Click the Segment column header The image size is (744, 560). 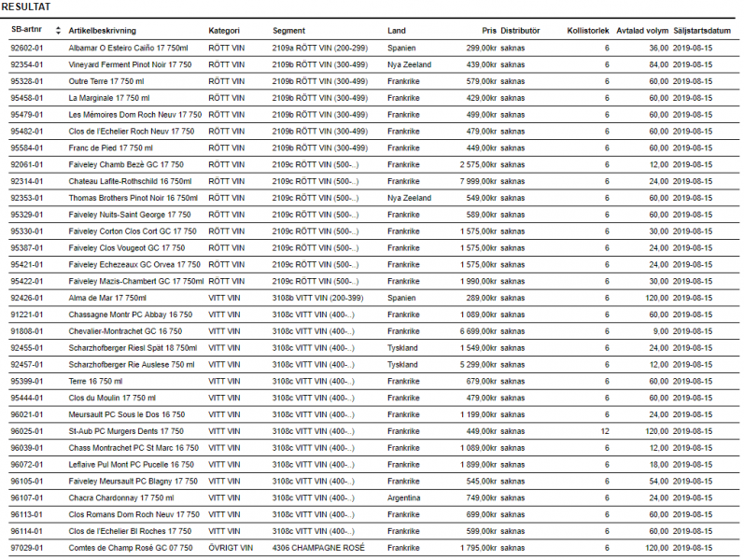288,31
